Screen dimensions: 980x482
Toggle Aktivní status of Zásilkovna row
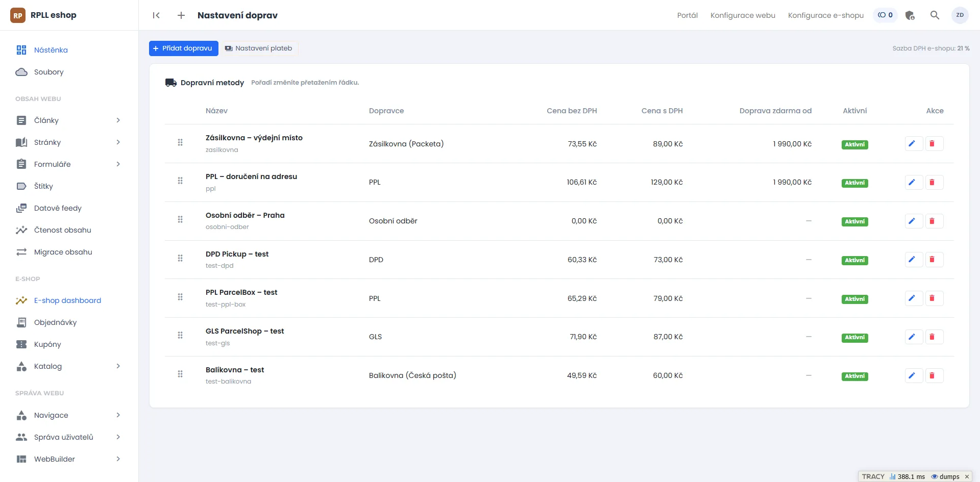click(855, 144)
